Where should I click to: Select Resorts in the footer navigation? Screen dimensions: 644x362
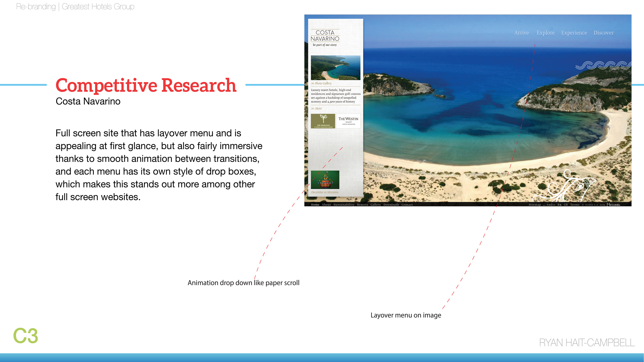pyautogui.click(x=362, y=205)
